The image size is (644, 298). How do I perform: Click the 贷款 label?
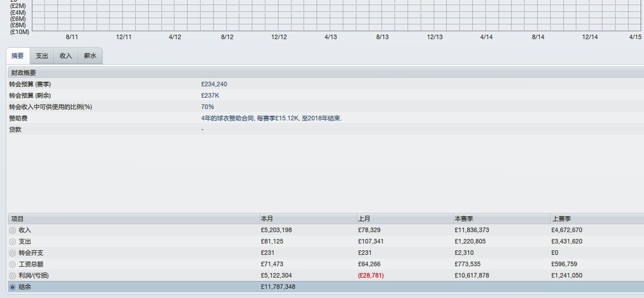(x=15, y=129)
